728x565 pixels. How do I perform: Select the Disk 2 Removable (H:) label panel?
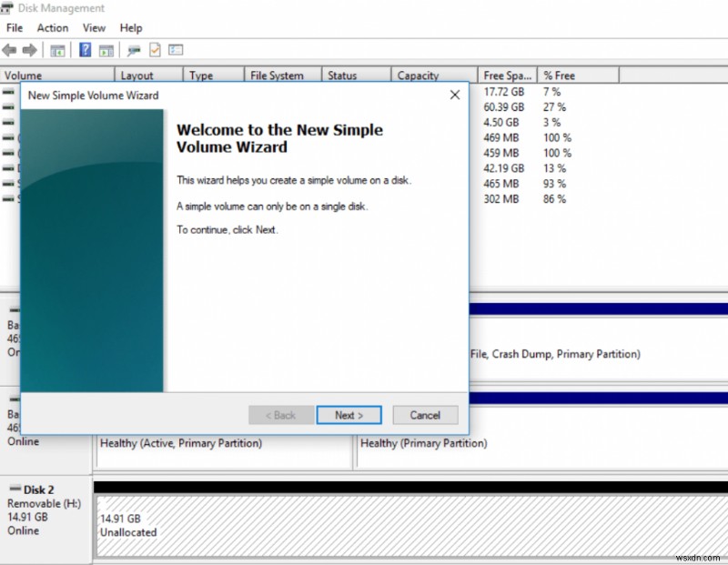pos(45,519)
